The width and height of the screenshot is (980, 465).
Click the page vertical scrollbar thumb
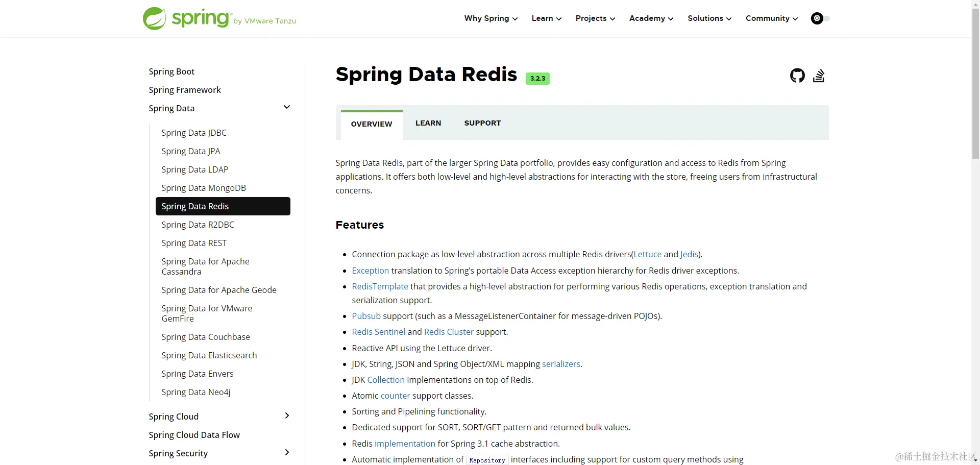tap(975, 84)
